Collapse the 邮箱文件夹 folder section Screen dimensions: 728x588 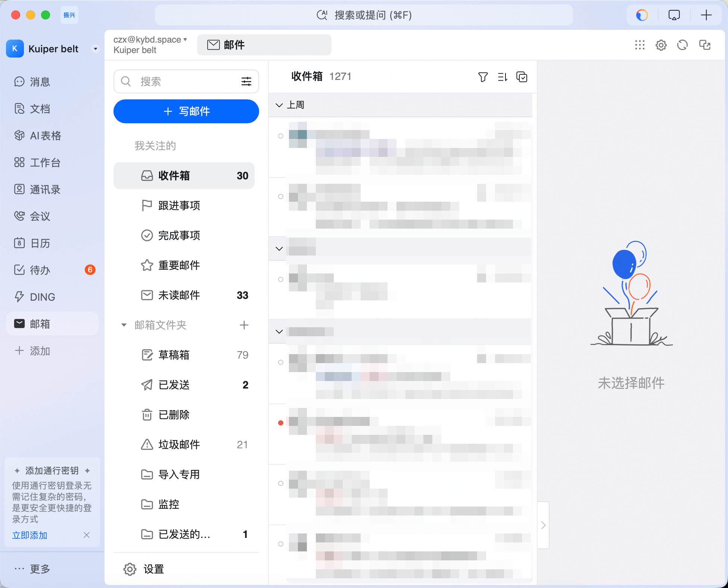click(124, 325)
